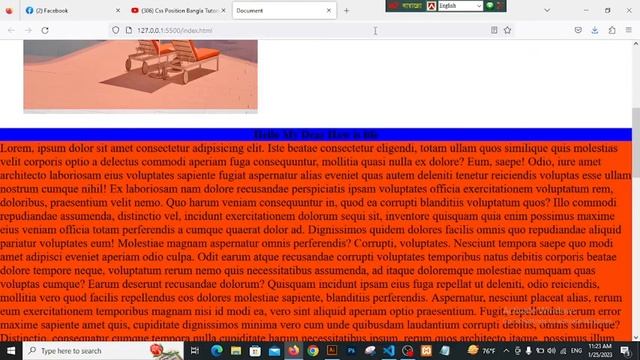Open a new browser tab
The image size is (640, 360).
pos(347,11)
